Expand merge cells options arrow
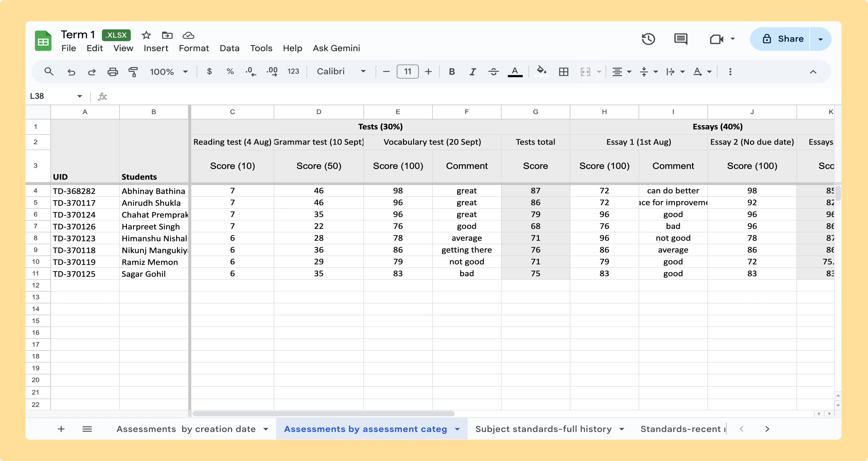This screenshot has height=461, width=868. [x=599, y=72]
